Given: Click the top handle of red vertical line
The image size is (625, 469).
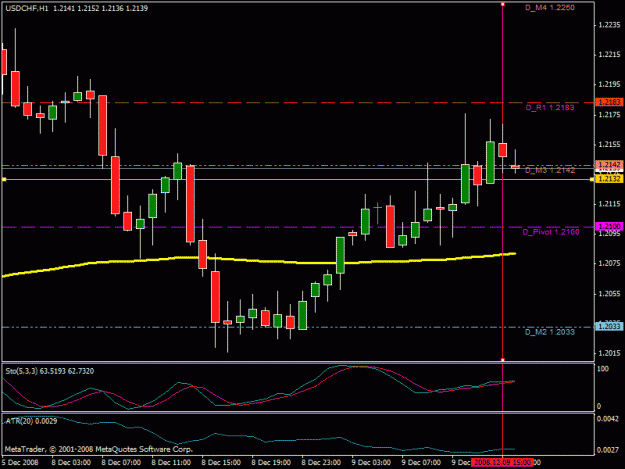Looking at the screenshot, I should (x=503, y=4).
